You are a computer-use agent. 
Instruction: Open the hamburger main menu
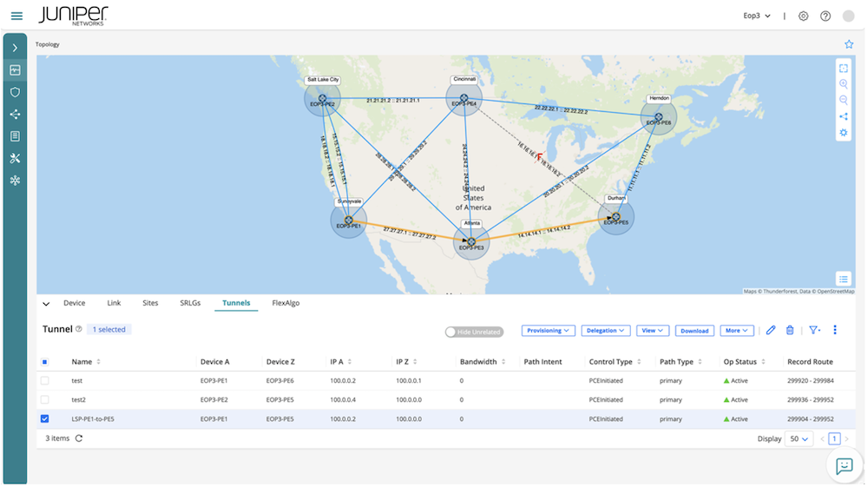coord(16,16)
